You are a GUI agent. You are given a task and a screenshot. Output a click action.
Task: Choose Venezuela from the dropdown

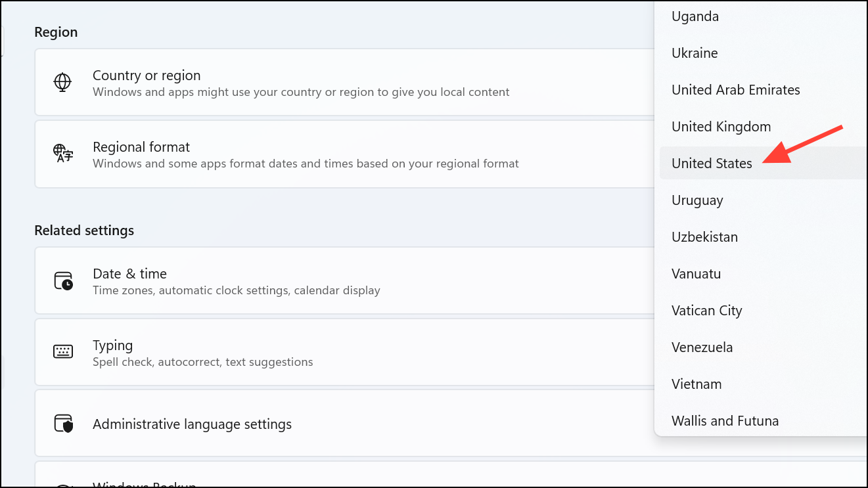702,347
